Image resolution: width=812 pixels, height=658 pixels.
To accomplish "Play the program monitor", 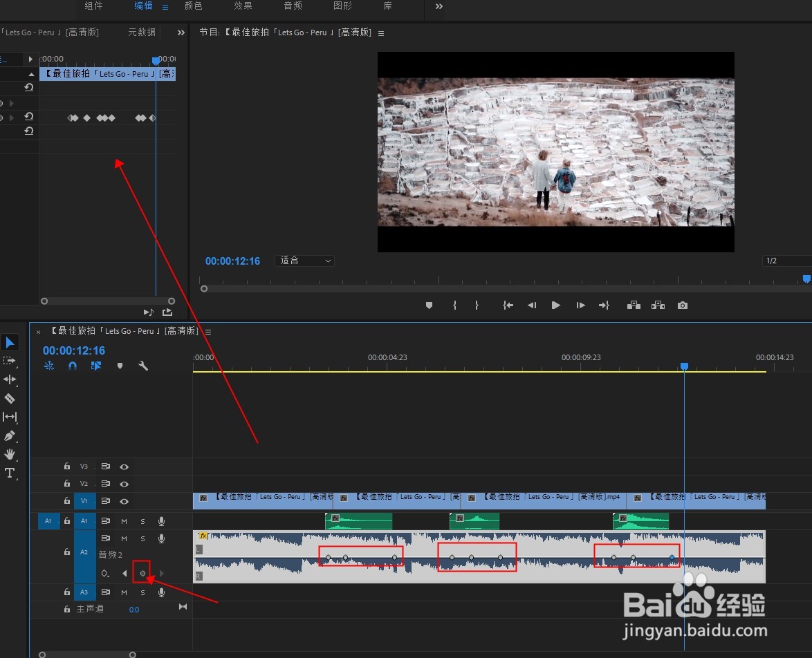I will [555, 305].
